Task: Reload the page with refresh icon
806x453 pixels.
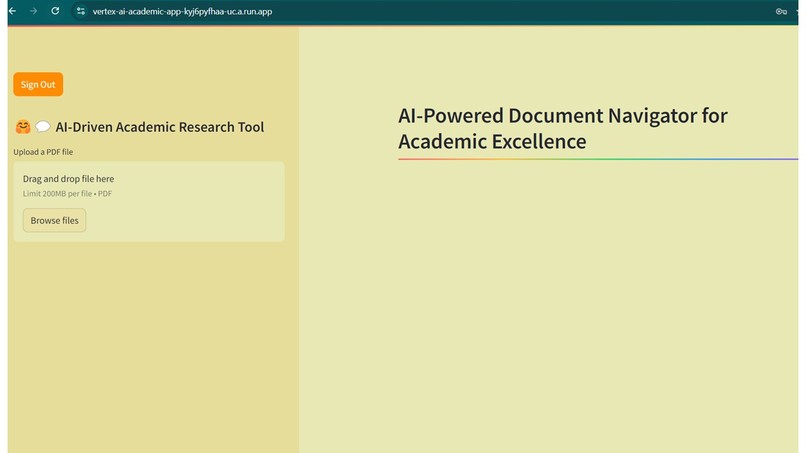Action: pos(55,11)
